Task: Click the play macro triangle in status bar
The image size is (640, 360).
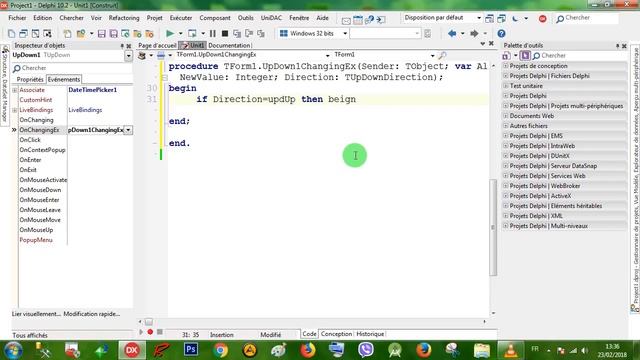Action: click(x=141, y=332)
